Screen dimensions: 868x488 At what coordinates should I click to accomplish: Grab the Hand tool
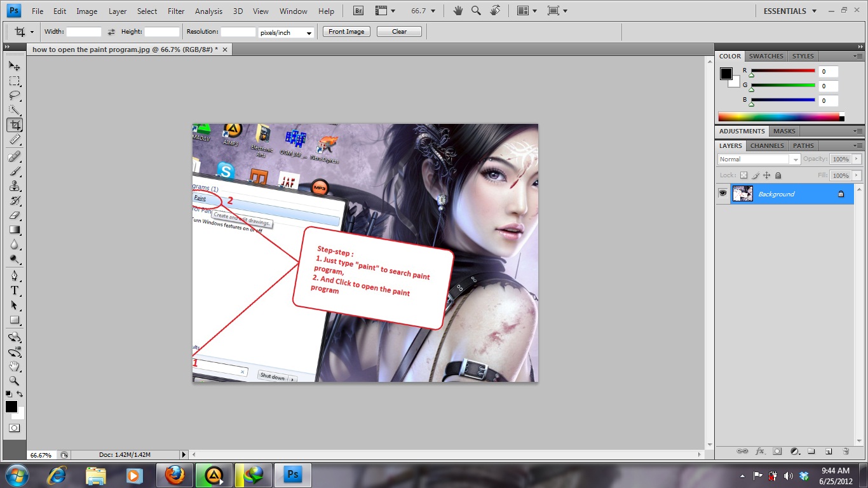14,367
